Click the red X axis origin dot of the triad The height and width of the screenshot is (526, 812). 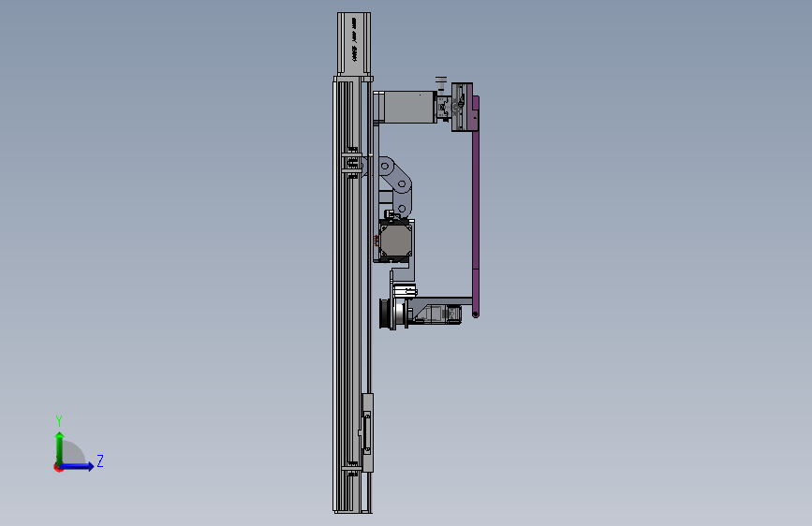pos(58,468)
